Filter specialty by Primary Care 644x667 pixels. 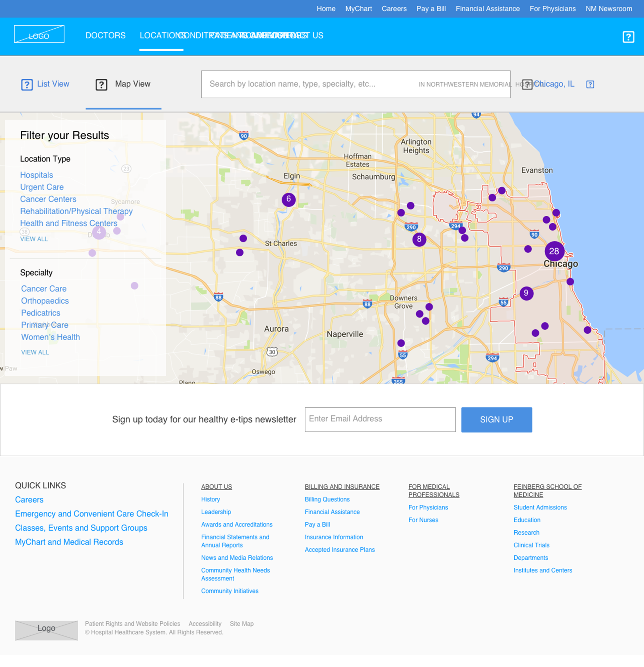tap(44, 325)
